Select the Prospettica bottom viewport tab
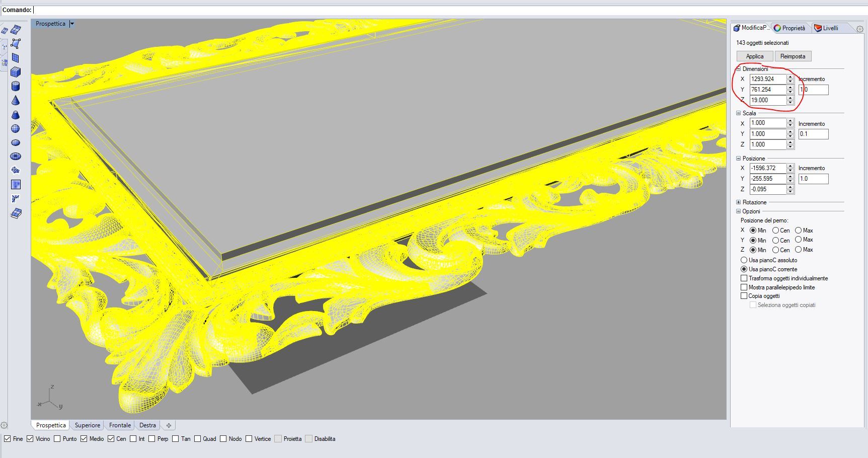This screenshot has width=868, height=458. (x=51, y=425)
